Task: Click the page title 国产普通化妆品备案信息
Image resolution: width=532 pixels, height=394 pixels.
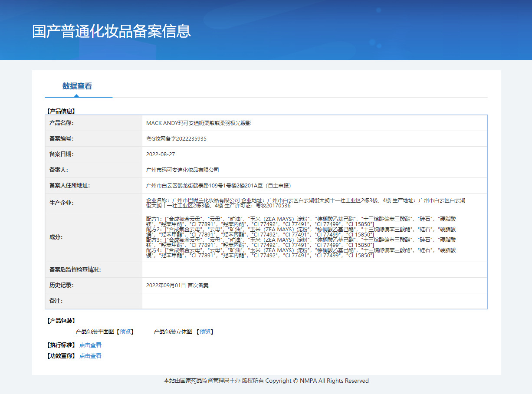Action: (112, 31)
